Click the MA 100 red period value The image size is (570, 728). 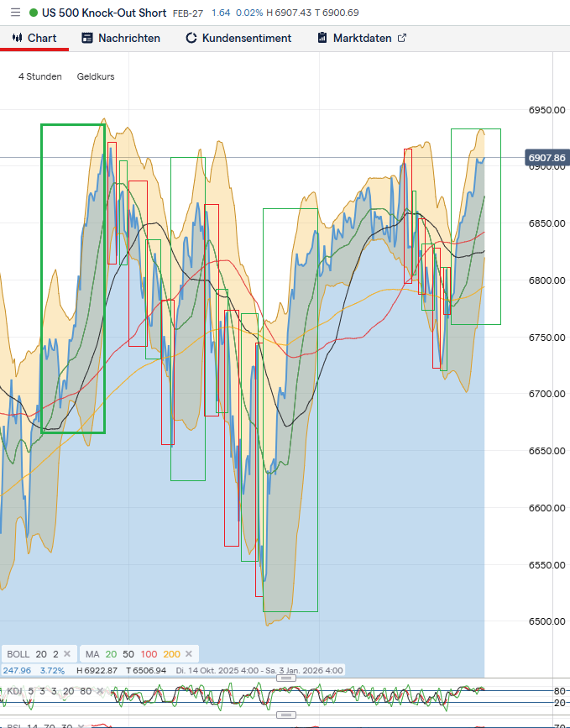point(149,654)
